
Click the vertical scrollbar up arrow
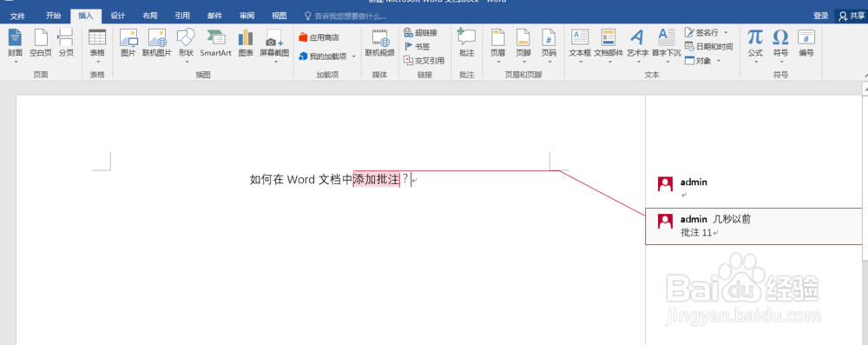865,89
